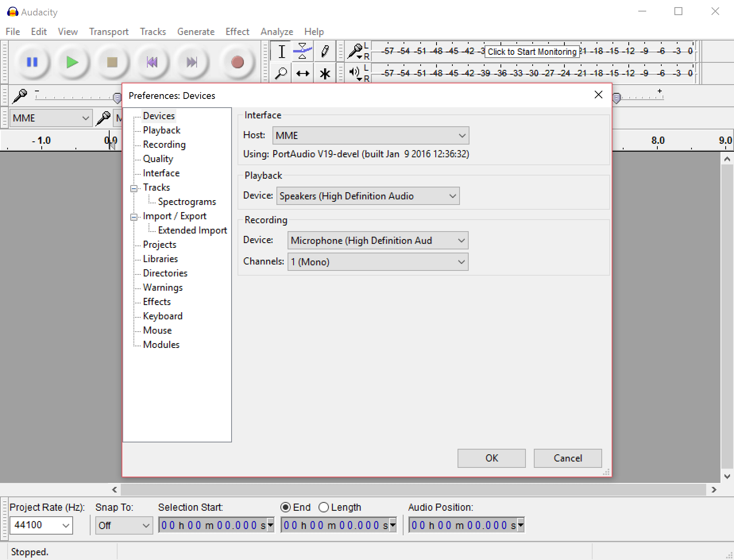Click the Audacity app logo icon
Image resolution: width=734 pixels, height=560 pixels.
coord(13,12)
